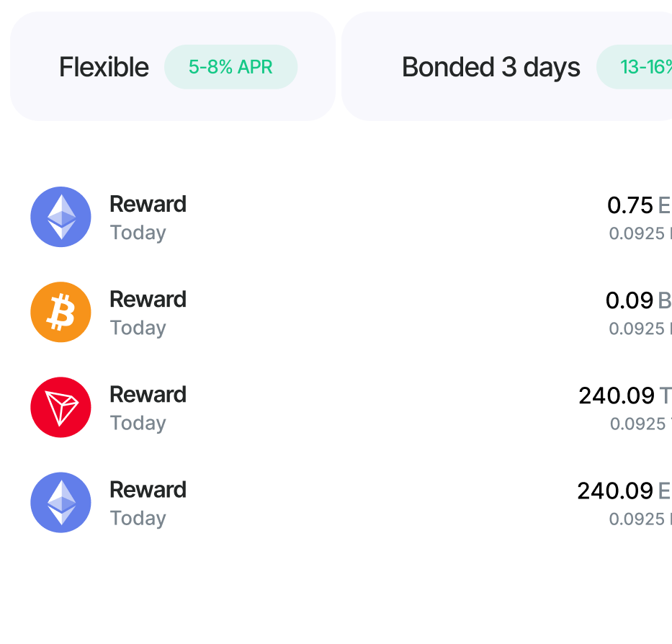Click the bottom Ethereum coin icon
This screenshot has width=672, height=644.
pyautogui.click(x=61, y=502)
